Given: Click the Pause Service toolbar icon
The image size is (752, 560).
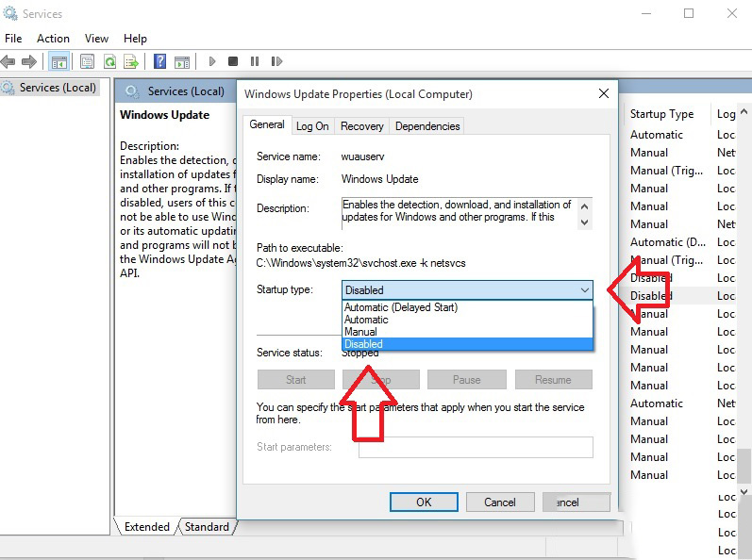Looking at the screenshot, I should pyautogui.click(x=255, y=61).
